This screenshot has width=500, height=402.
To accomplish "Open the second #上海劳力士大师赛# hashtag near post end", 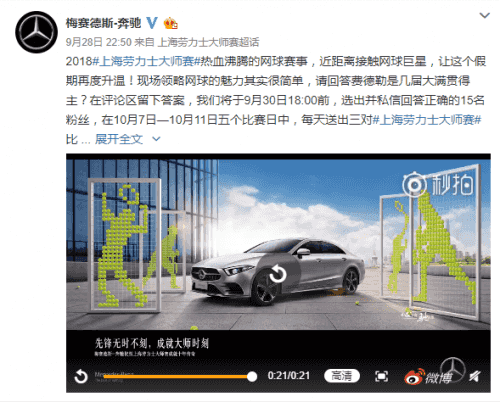I will click(x=427, y=120).
